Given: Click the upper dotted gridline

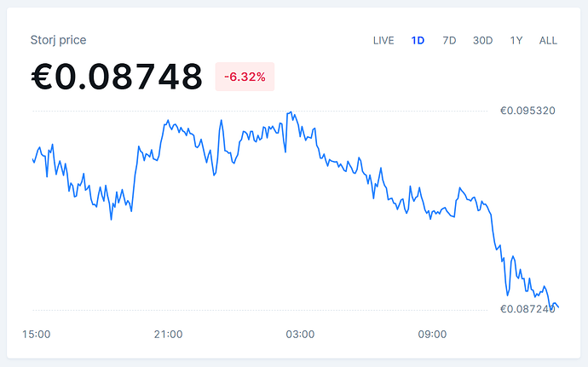Looking at the screenshot, I should click(x=256, y=111).
